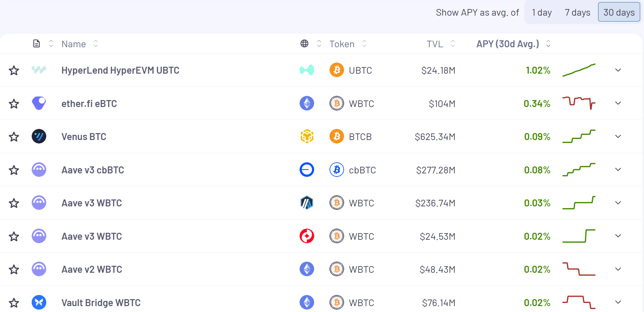Click the Aave logo in the $24.53M row

tap(39, 236)
